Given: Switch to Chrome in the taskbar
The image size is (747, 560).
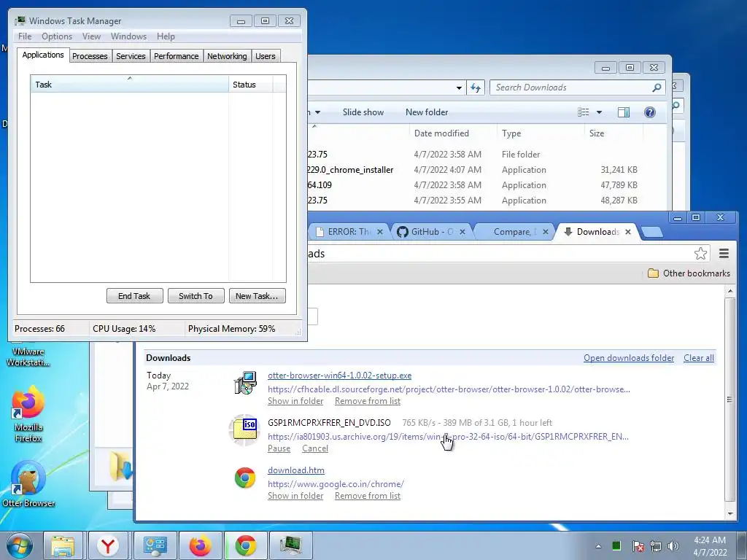Looking at the screenshot, I should pyautogui.click(x=245, y=545).
